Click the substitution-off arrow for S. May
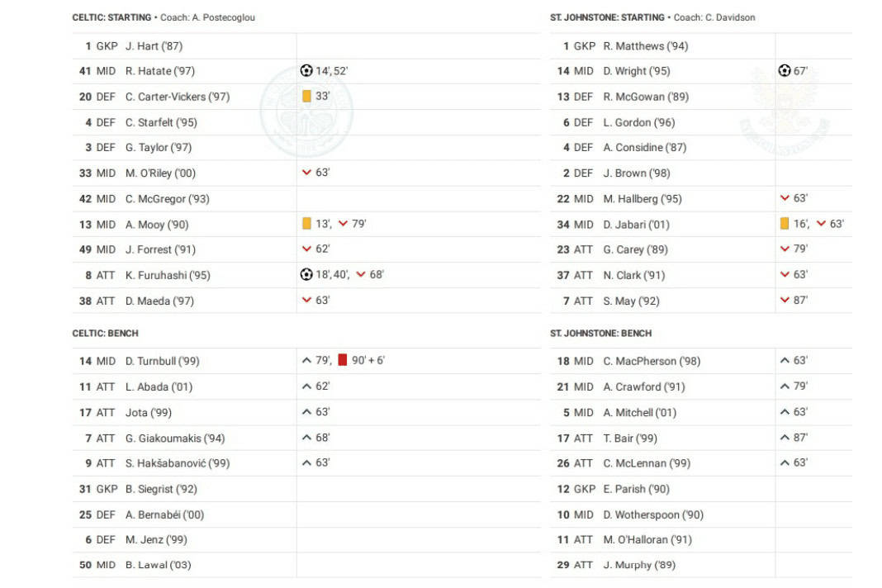Screen dimensions: 882x588 tap(785, 301)
